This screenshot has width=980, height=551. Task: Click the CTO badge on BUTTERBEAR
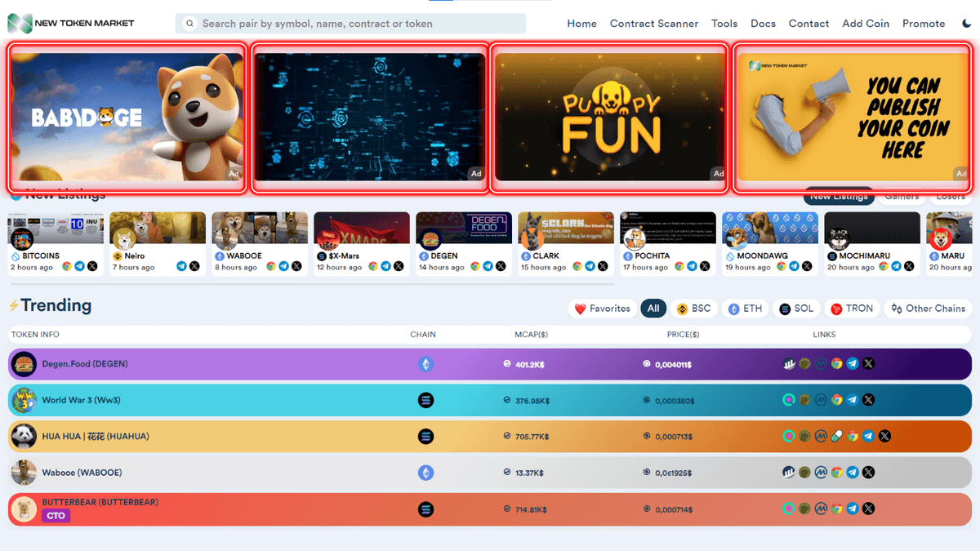tap(56, 516)
